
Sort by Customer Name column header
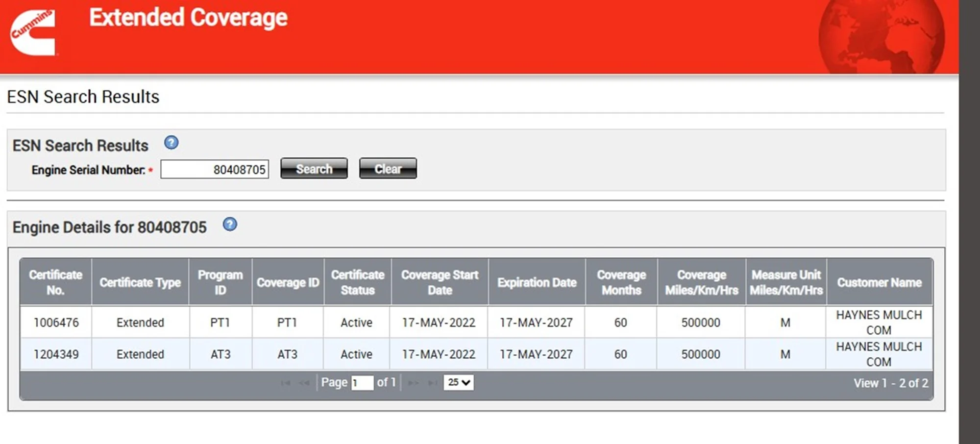[879, 282]
